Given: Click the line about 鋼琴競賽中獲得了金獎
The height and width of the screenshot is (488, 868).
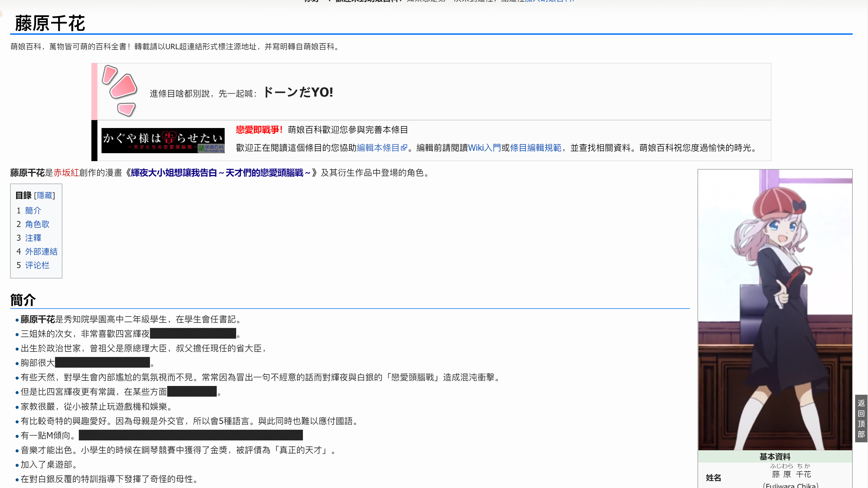Looking at the screenshot, I should (179, 450).
